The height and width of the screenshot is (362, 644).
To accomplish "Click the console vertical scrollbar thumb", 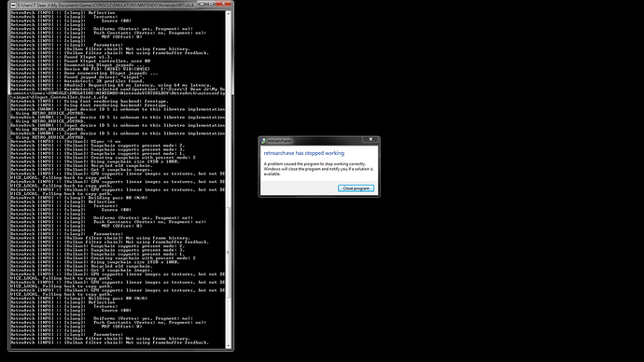I will point(229,253).
